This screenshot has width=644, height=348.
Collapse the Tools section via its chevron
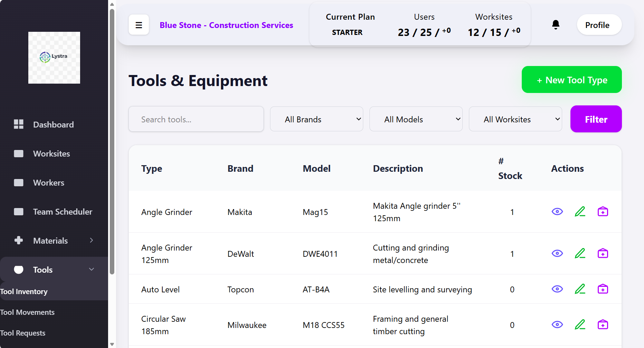(x=92, y=269)
